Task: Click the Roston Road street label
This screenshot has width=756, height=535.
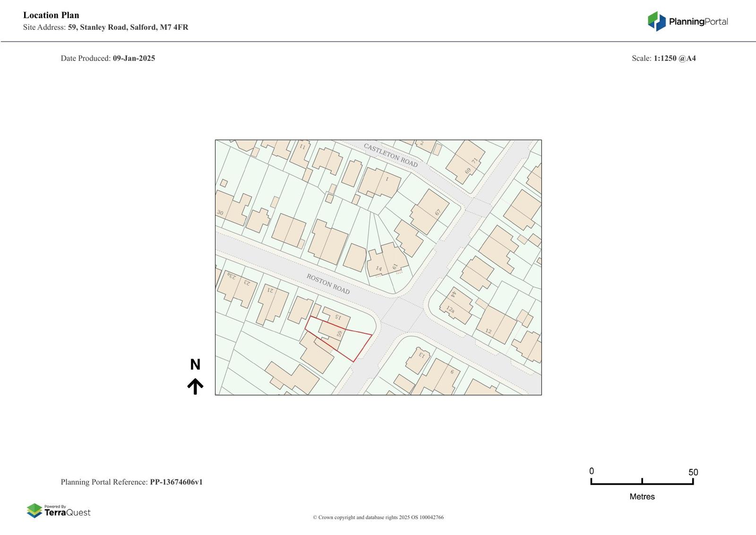Action: coord(328,284)
